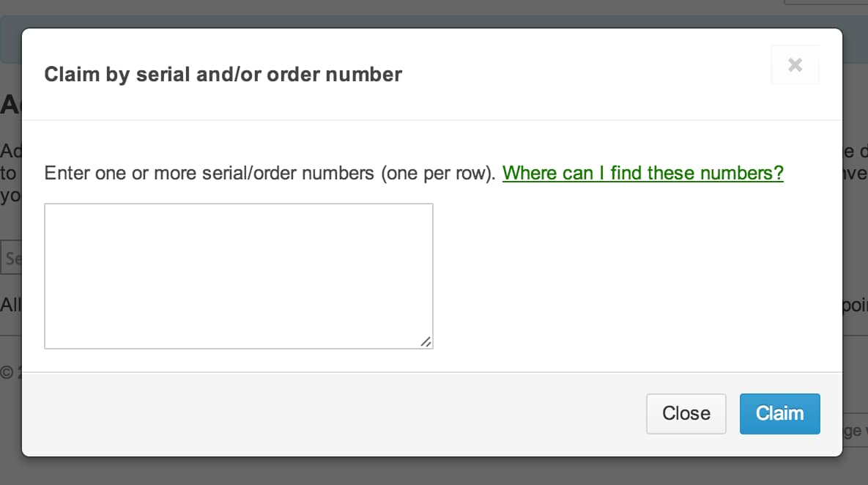Select the partially hidden search field behind the dialog

(11, 257)
